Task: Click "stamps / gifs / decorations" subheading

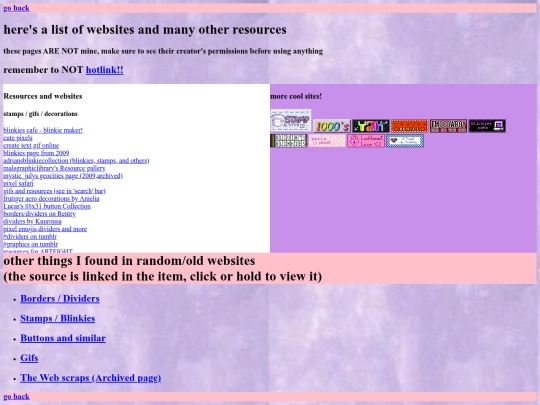Action: [x=40, y=114]
